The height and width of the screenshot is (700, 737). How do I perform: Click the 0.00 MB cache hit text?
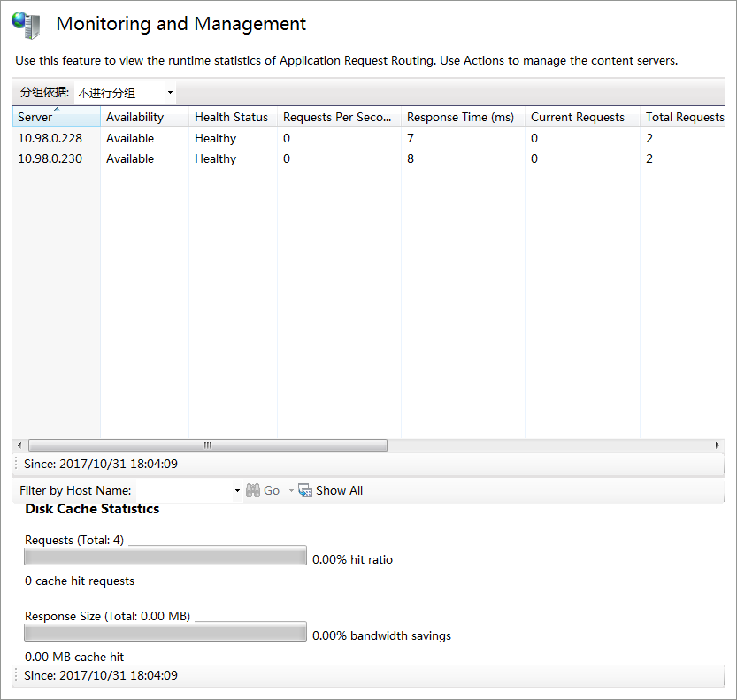tap(74, 657)
